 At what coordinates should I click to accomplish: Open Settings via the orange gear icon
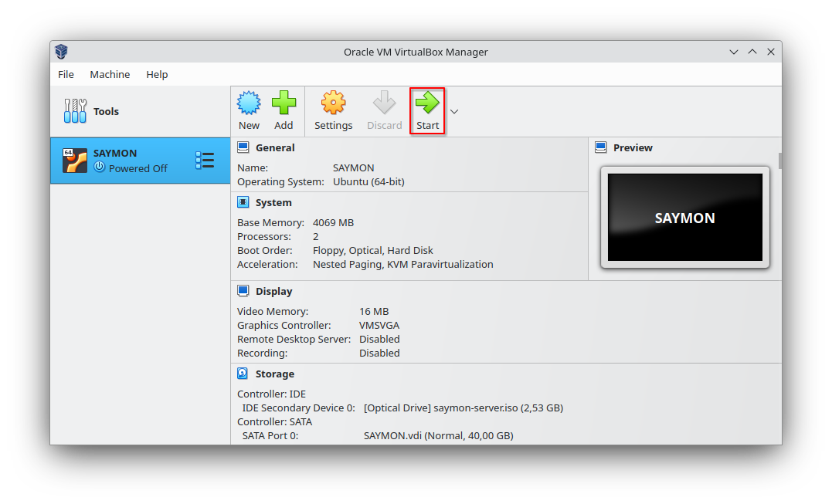pyautogui.click(x=333, y=103)
